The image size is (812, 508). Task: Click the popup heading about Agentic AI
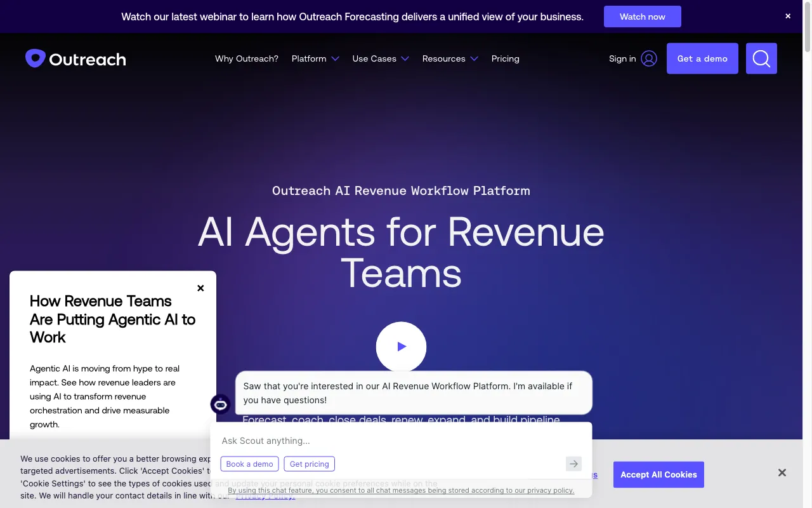tap(113, 319)
